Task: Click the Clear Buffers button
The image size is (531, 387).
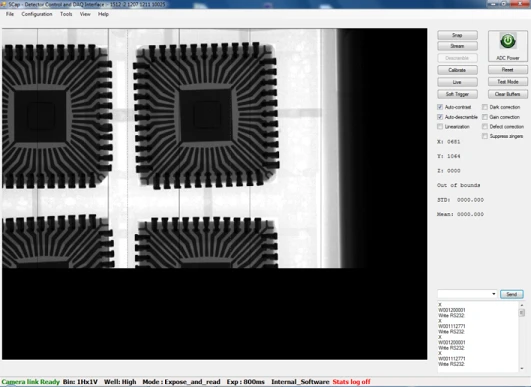Action: [x=508, y=94]
